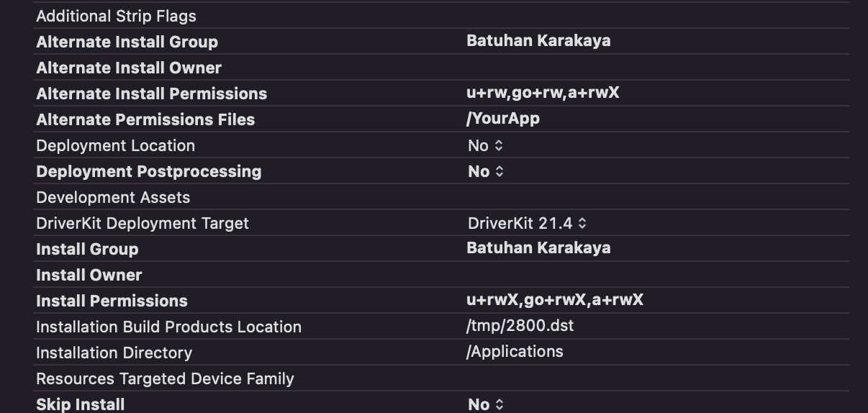Select the Install Owner setting row
This screenshot has height=413, width=868.
[x=89, y=275]
